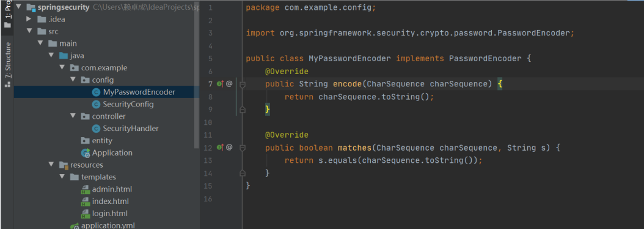Open index.html template
644x229 pixels.
point(110,201)
